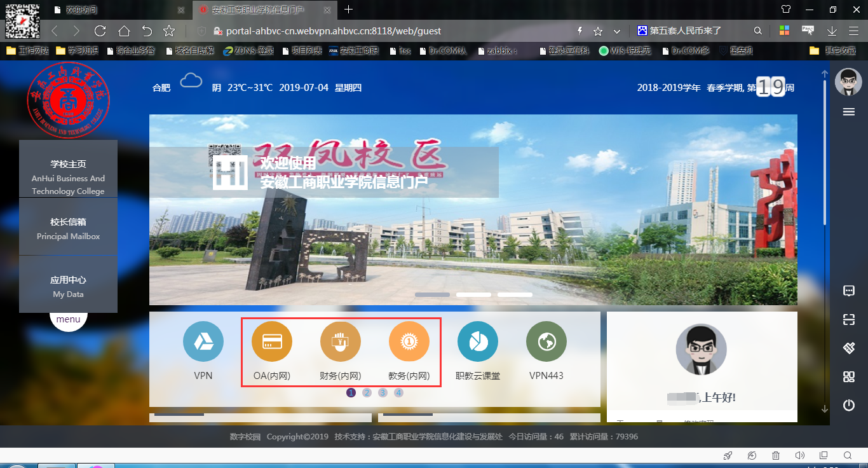
Task: Reload the page with the refresh icon
Action: click(x=100, y=31)
